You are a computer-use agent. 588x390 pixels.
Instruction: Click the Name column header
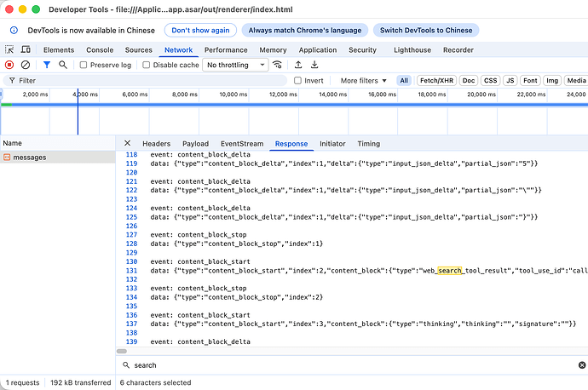tap(58, 143)
